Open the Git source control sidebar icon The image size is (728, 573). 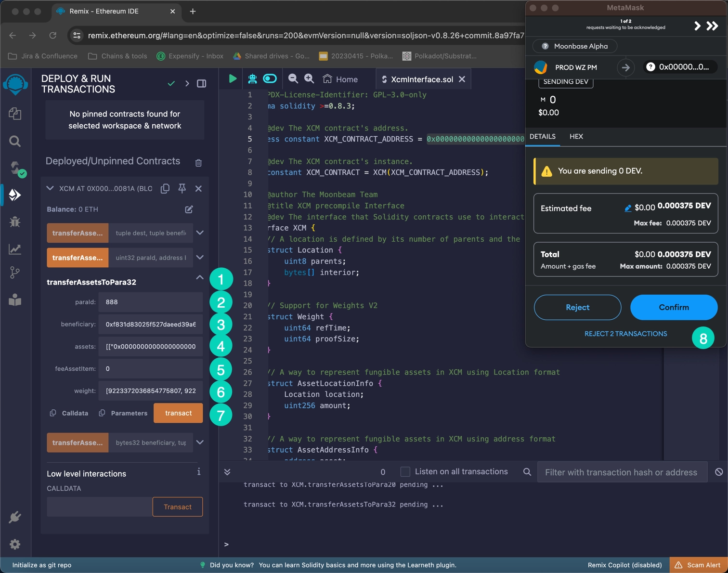pos(15,273)
